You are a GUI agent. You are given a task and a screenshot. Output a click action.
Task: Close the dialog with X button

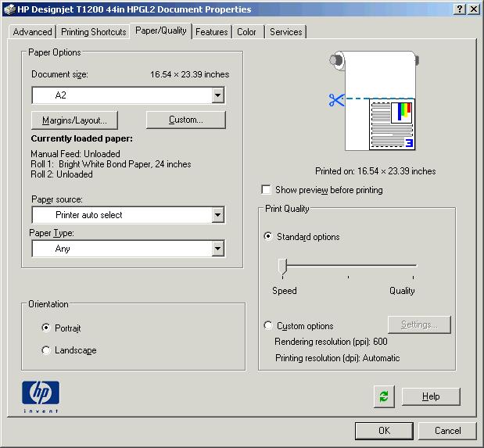(x=474, y=9)
